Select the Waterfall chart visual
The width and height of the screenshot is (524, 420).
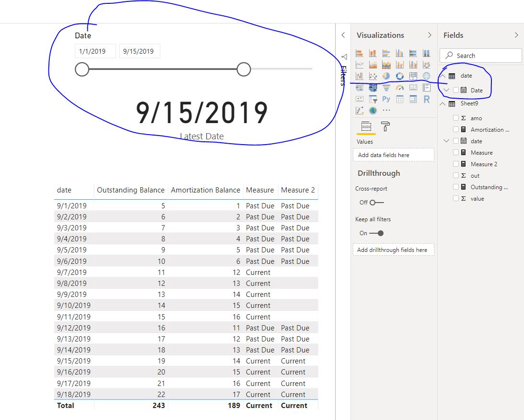[x=360, y=76]
